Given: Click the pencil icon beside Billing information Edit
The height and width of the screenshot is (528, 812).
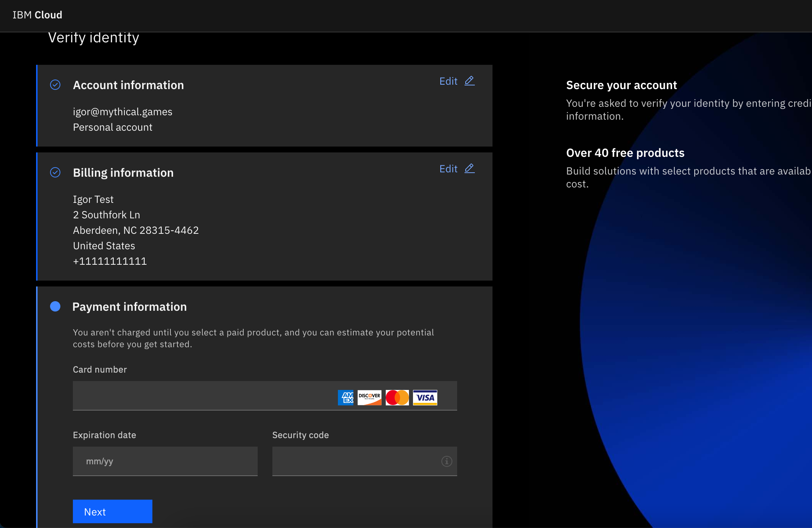Looking at the screenshot, I should click(x=469, y=168).
